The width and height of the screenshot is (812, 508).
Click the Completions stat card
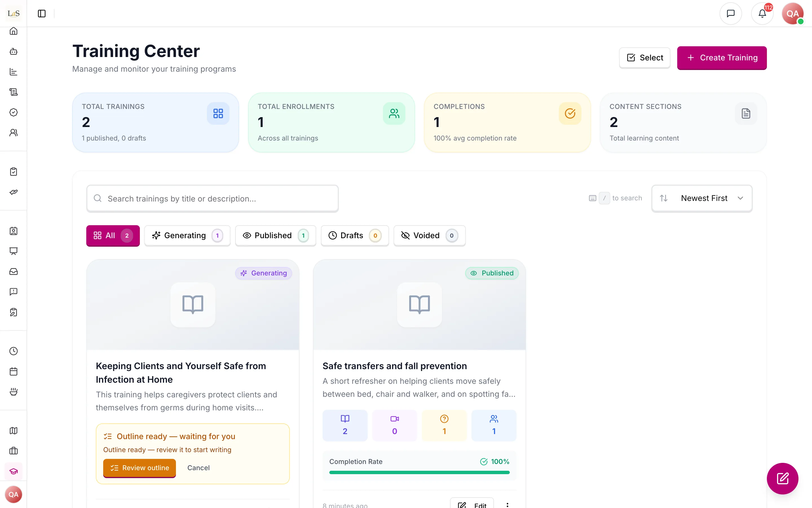pyautogui.click(x=507, y=122)
